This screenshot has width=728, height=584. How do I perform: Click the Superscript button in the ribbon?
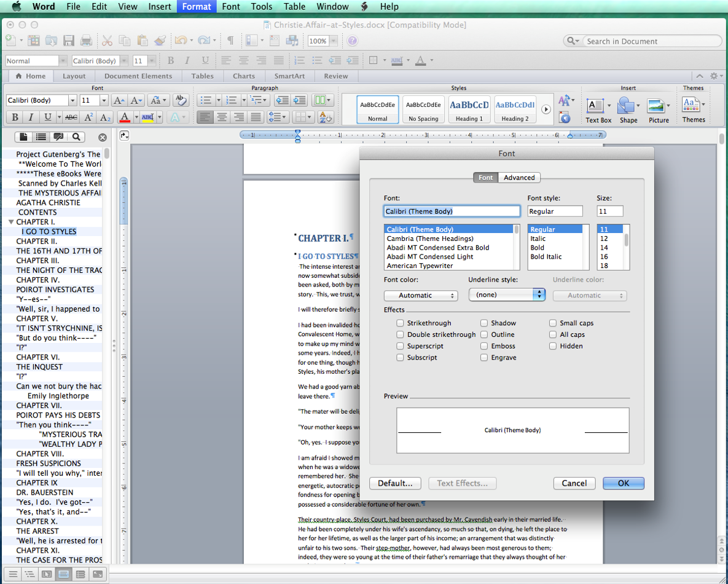(x=89, y=117)
